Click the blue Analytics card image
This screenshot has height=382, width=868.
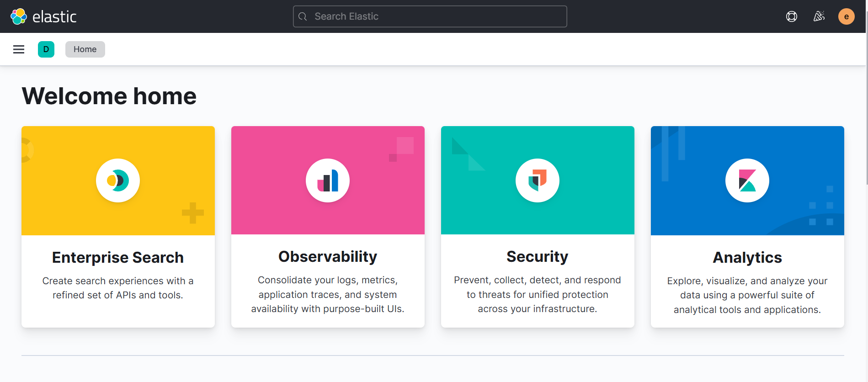[747, 180]
